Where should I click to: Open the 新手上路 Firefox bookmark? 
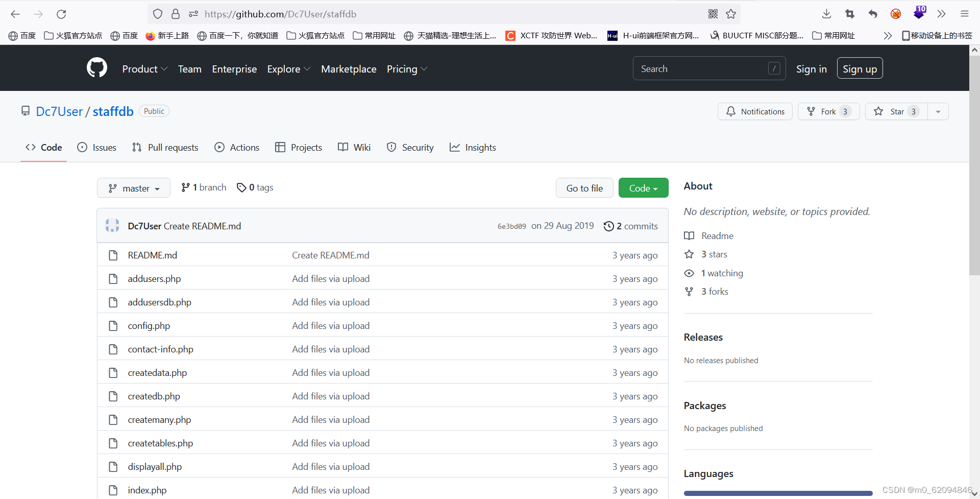pos(167,35)
